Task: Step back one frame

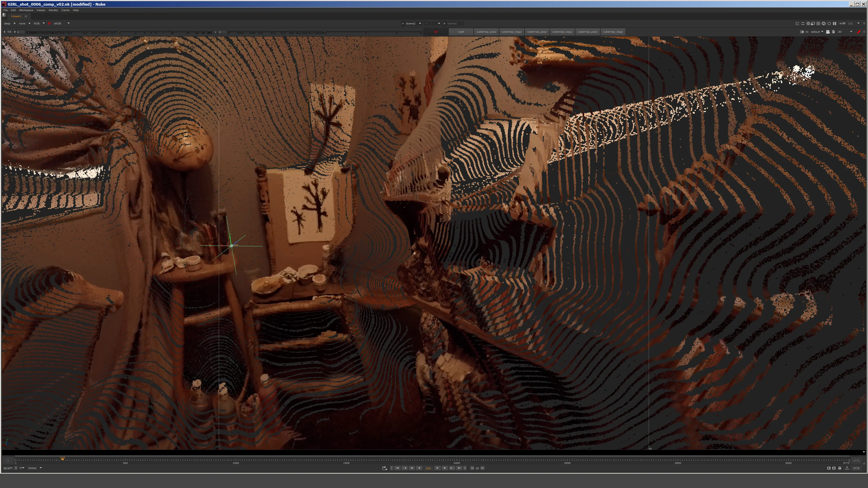Action: point(412,468)
